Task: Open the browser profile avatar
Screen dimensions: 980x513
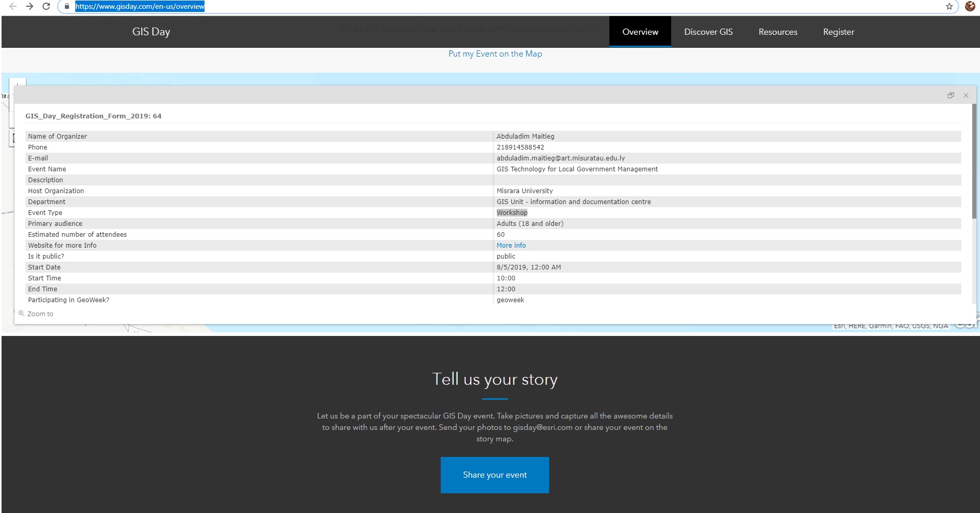Action: pyautogui.click(x=970, y=6)
